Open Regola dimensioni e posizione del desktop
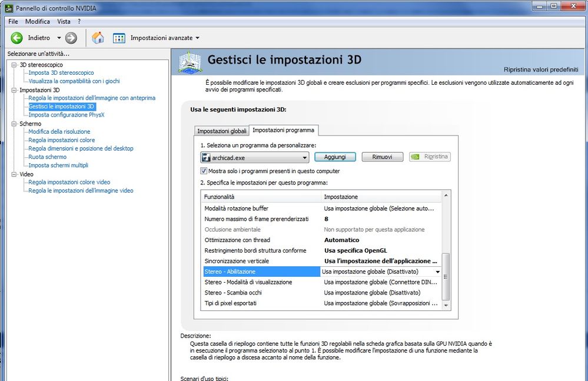Viewport: 588px width, 381px height. (81, 148)
